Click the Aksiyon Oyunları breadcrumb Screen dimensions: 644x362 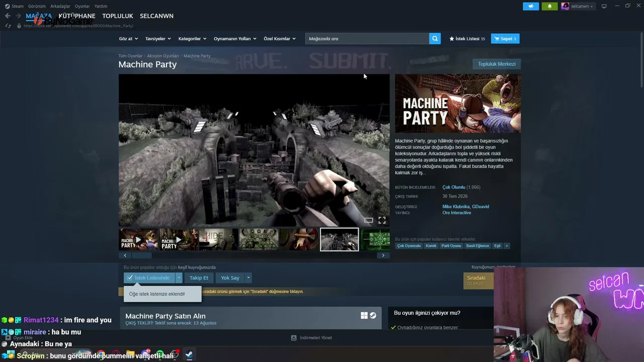[x=163, y=56]
